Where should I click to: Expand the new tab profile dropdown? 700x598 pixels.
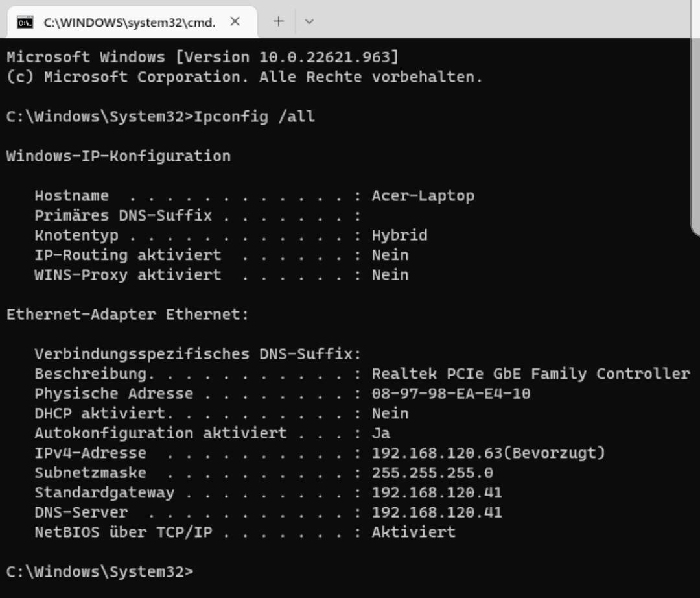[x=309, y=21]
